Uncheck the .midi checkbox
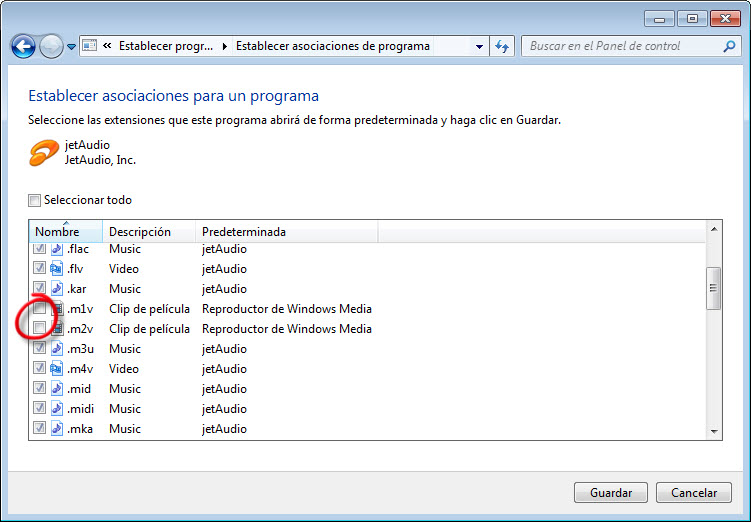The image size is (751, 522). tap(39, 409)
